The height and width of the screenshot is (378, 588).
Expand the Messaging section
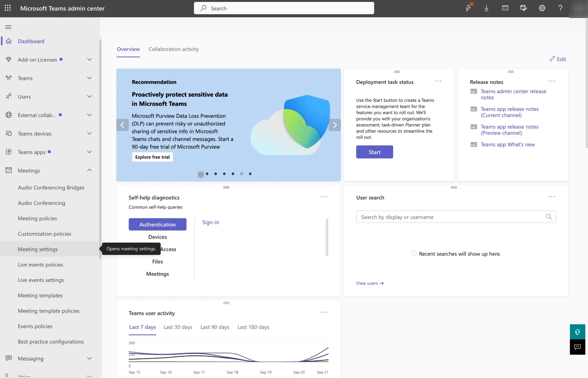tap(89, 358)
